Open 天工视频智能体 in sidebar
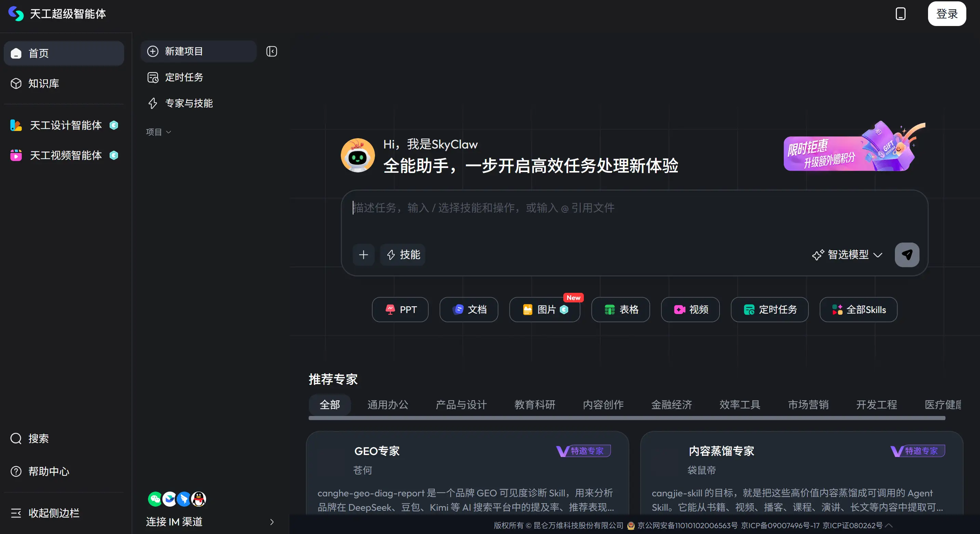The height and width of the screenshot is (534, 980). pyautogui.click(x=64, y=155)
